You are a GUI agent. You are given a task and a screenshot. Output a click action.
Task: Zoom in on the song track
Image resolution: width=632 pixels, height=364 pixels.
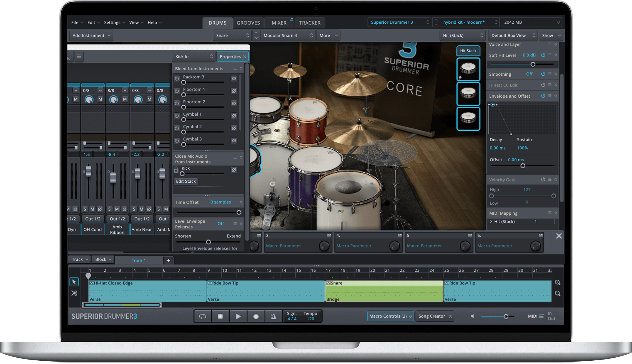[x=557, y=283]
